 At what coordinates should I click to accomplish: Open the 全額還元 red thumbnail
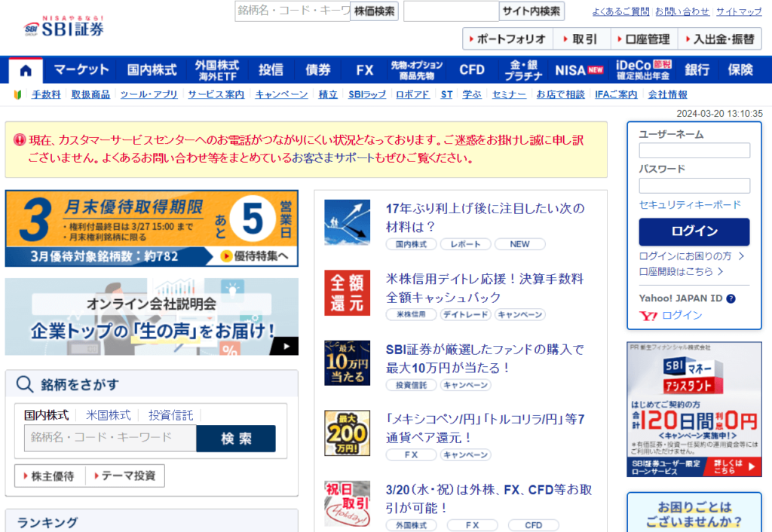click(x=347, y=293)
